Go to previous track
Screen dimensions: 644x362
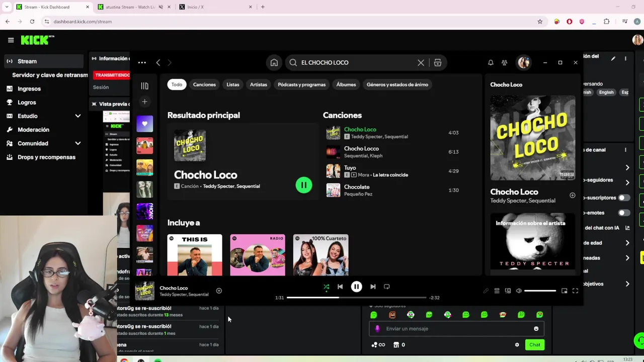pos(340,287)
